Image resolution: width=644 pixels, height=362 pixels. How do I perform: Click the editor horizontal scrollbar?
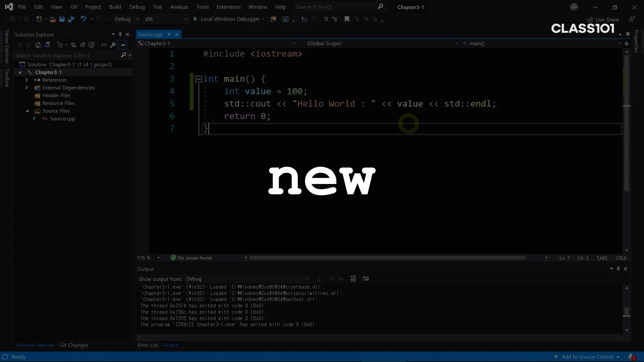[387, 258]
